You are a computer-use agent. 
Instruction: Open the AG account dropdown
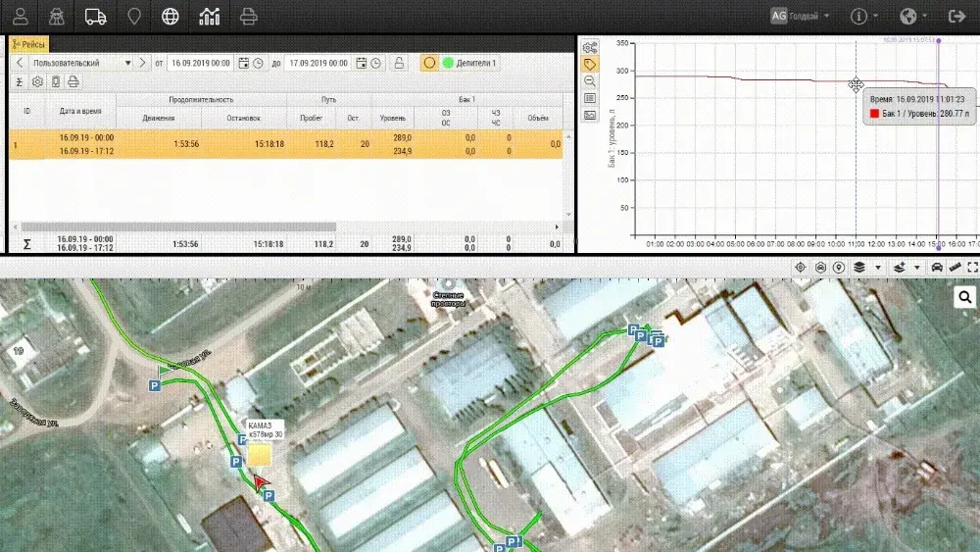[800, 17]
